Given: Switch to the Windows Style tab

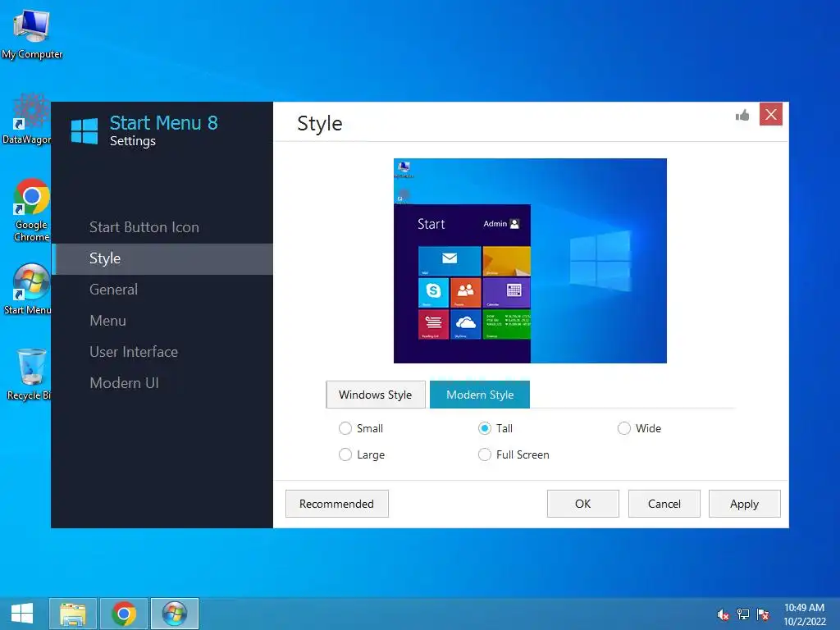Looking at the screenshot, I should (x=376, y=395).
